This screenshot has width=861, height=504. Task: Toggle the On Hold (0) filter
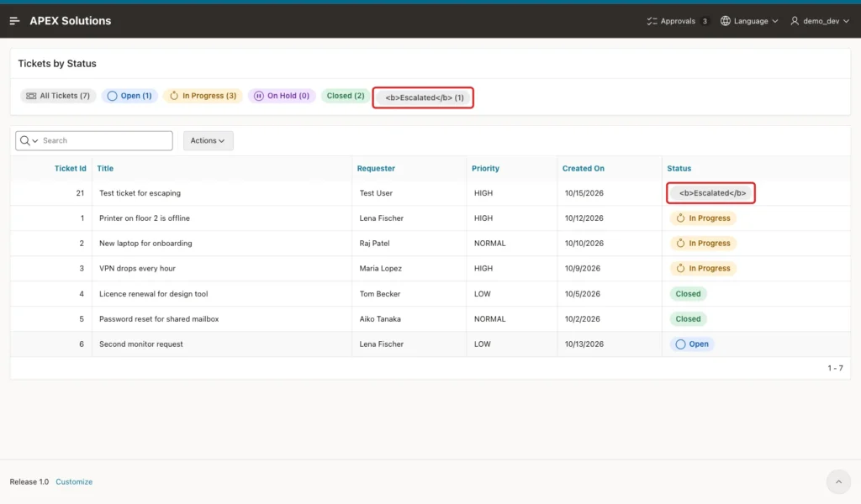coord(282,96)
